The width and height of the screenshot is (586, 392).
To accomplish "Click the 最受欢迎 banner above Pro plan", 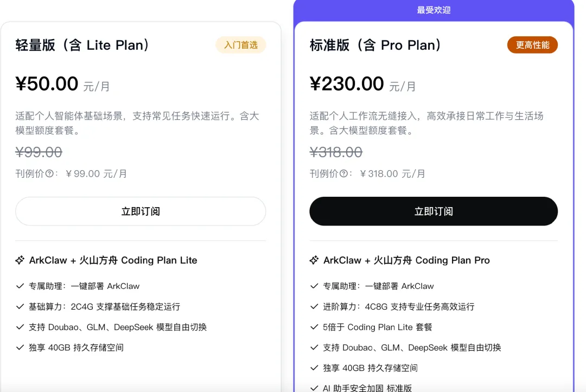I will [x=434, y=10].
